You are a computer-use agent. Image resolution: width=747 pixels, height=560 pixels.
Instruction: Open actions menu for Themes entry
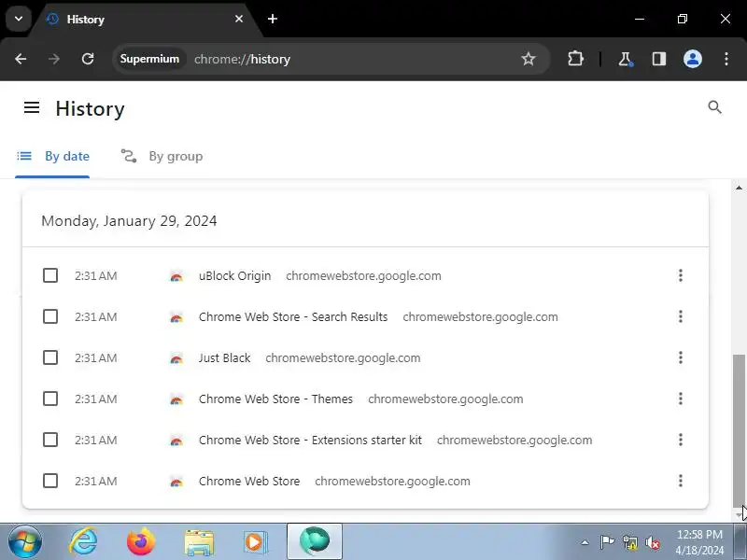pos(681,399)
